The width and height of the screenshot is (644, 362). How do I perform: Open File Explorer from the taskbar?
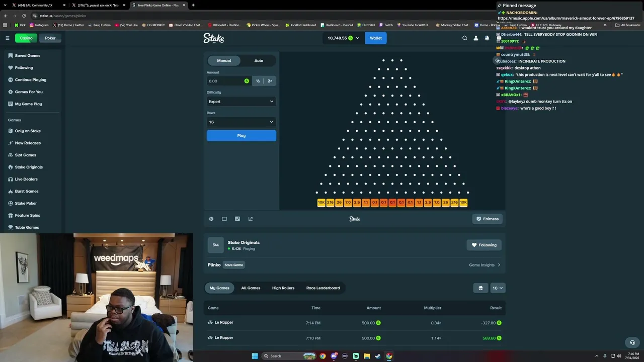click(x=367, y=356)
